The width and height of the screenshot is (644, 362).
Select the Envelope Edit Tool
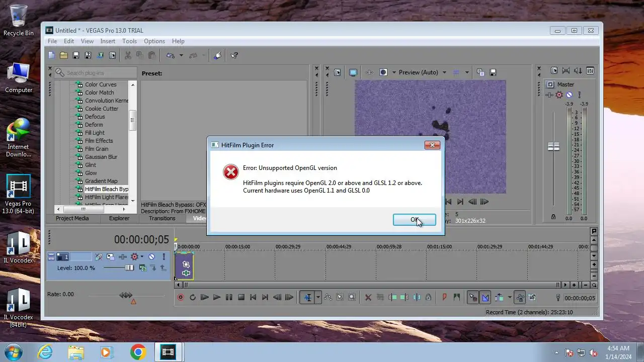point(328,298)
